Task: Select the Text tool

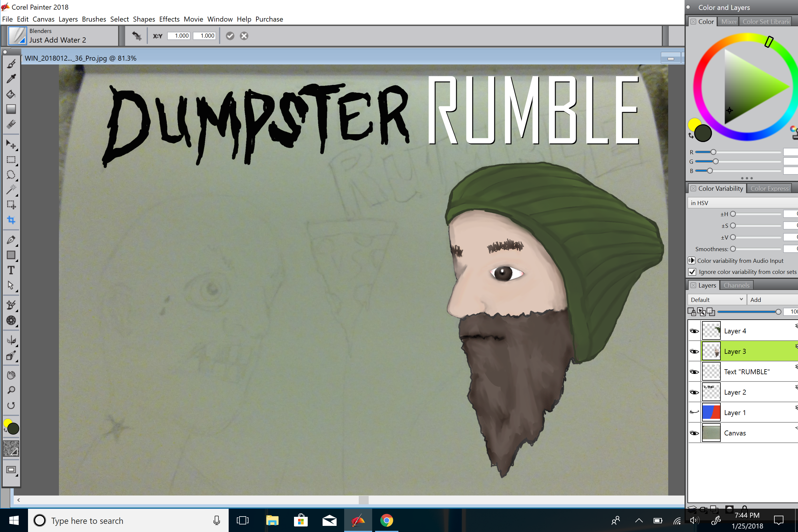Action: tap(11, 270)
